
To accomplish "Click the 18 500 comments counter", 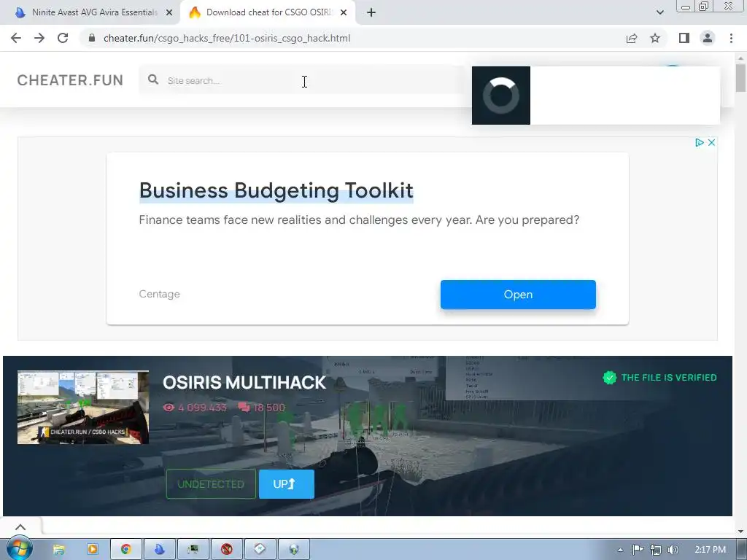I will click(x=262, y=408).
